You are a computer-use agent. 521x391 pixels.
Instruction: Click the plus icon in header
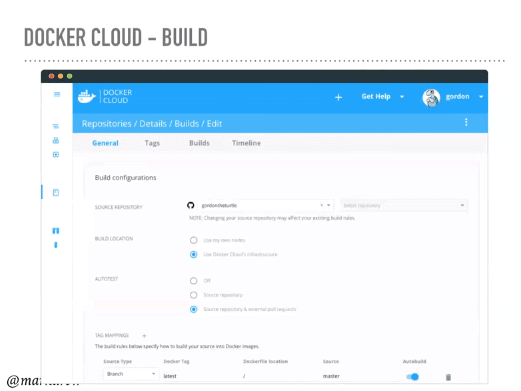pyautogui.click(x=338, y=97)
